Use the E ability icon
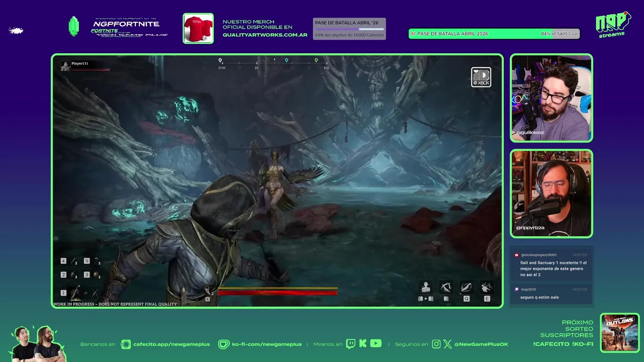 [487, 287]
